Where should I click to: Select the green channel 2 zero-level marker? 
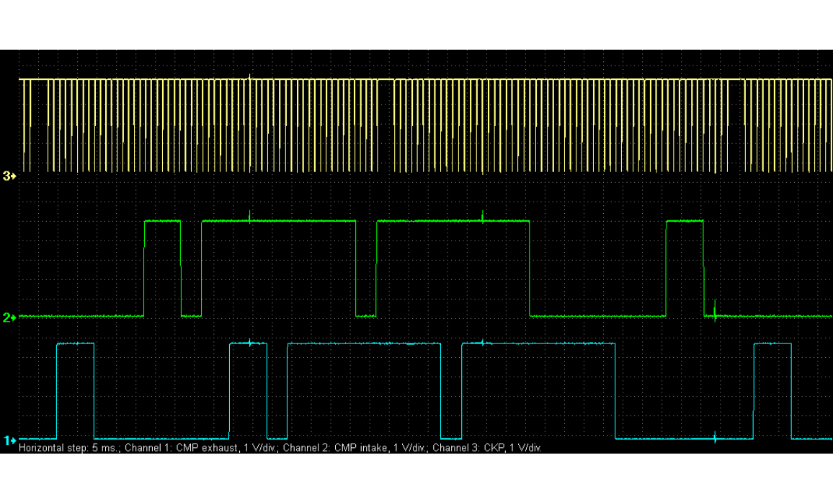pyautogui.click(x=10, y=317)
